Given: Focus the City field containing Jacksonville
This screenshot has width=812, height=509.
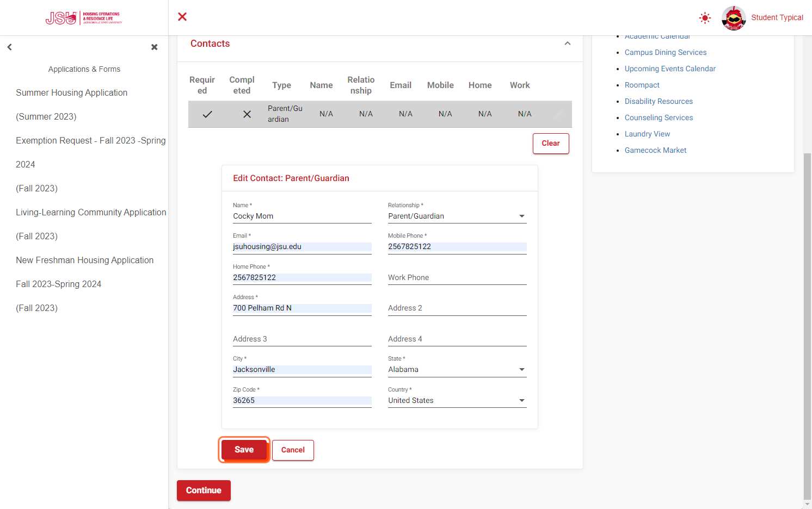Looking at the screenshot, I should pos(302,370).
